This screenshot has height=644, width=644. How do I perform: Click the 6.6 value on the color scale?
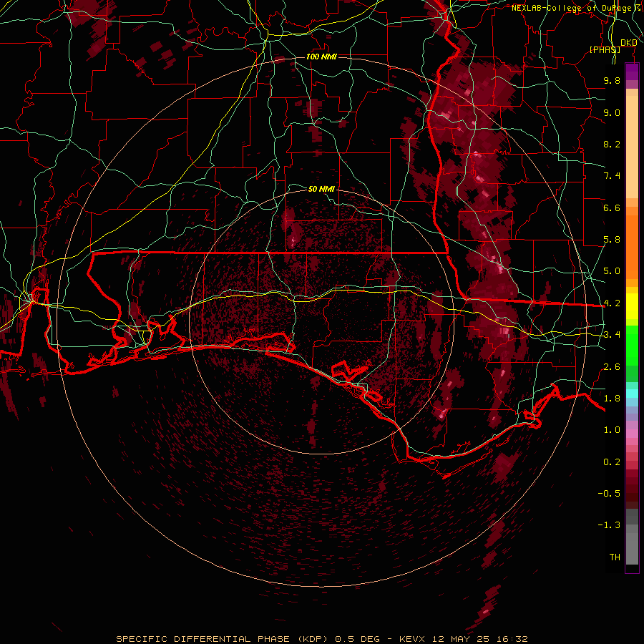[612, 208]
